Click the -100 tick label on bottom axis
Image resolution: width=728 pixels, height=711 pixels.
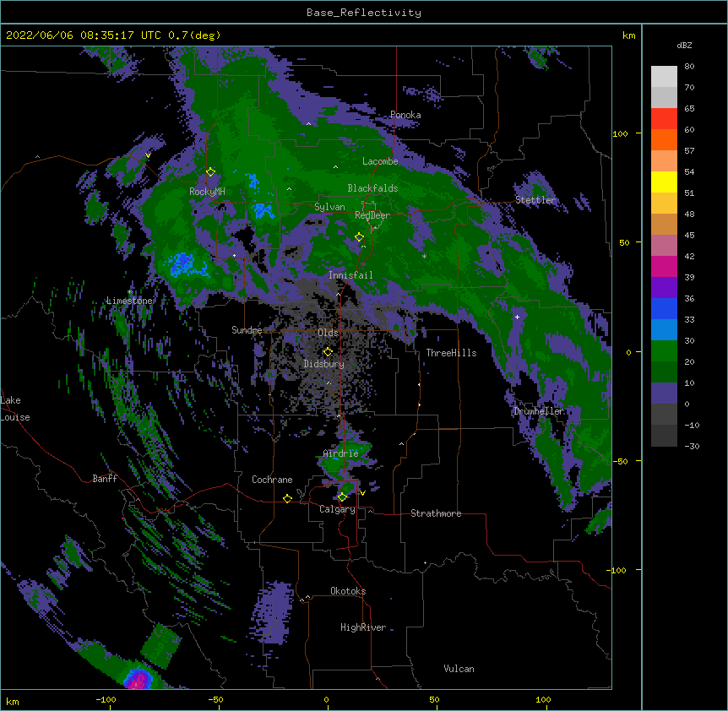click(106, 699)
